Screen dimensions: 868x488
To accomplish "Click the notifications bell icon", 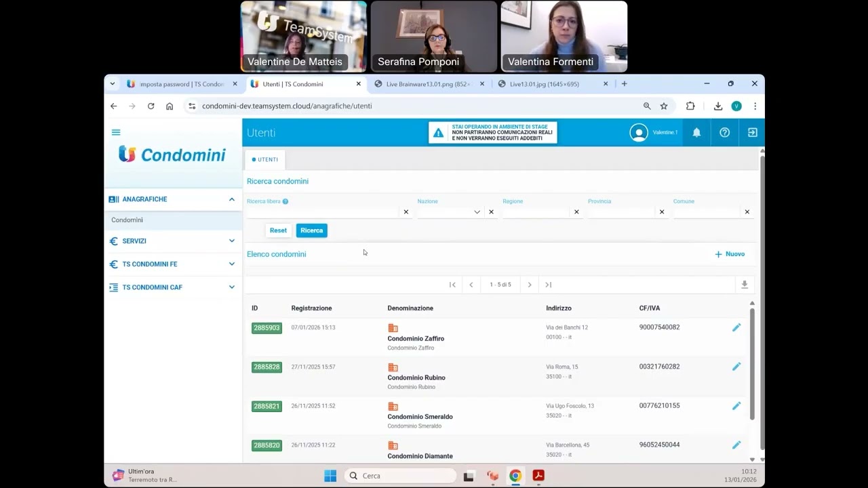I will pos(696,133).
